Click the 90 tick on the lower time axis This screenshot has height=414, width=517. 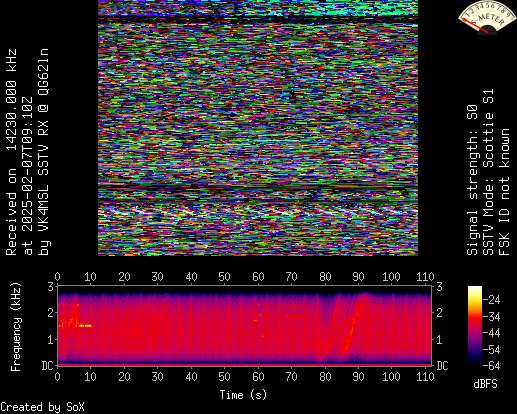pos(358,377)
